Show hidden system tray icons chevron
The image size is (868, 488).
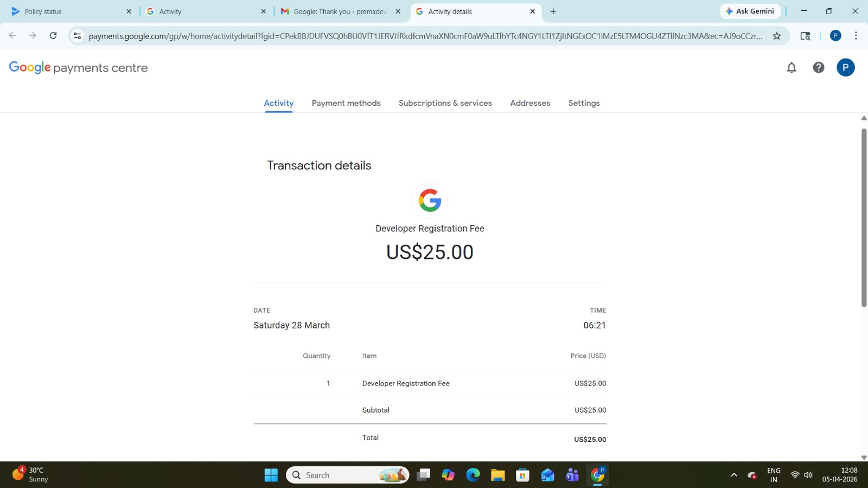coord(733,475)
